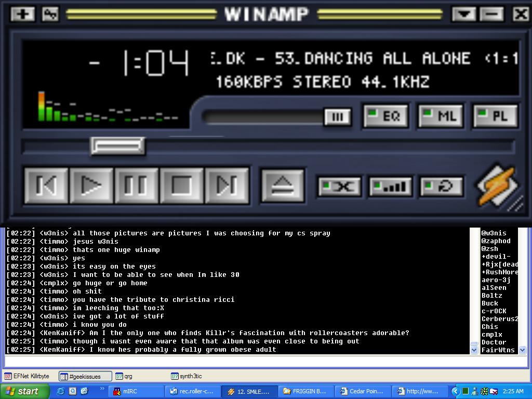Select cmplx in the nick list
Screen dimensions: 532x399
coord(491,335)
